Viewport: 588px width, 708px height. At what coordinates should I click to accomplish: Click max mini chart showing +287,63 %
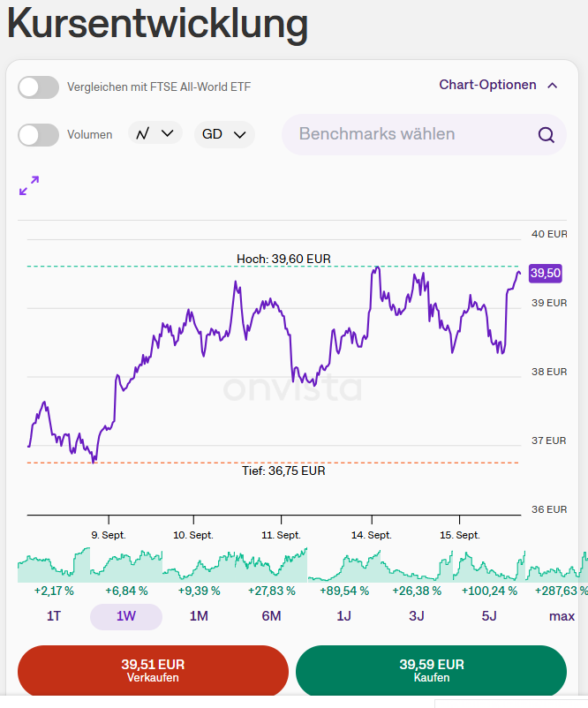(x=557, y=566)
